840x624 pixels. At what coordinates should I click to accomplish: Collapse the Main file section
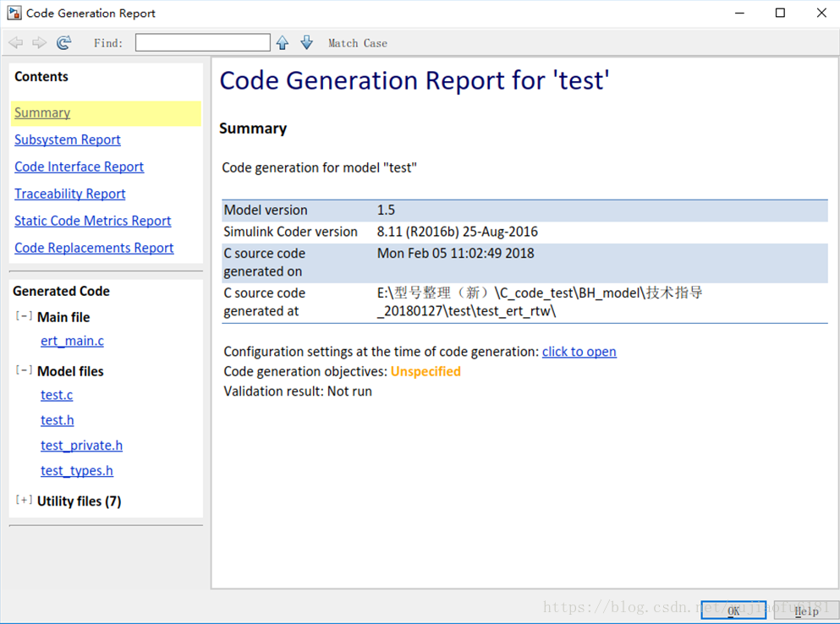point(24,316)
